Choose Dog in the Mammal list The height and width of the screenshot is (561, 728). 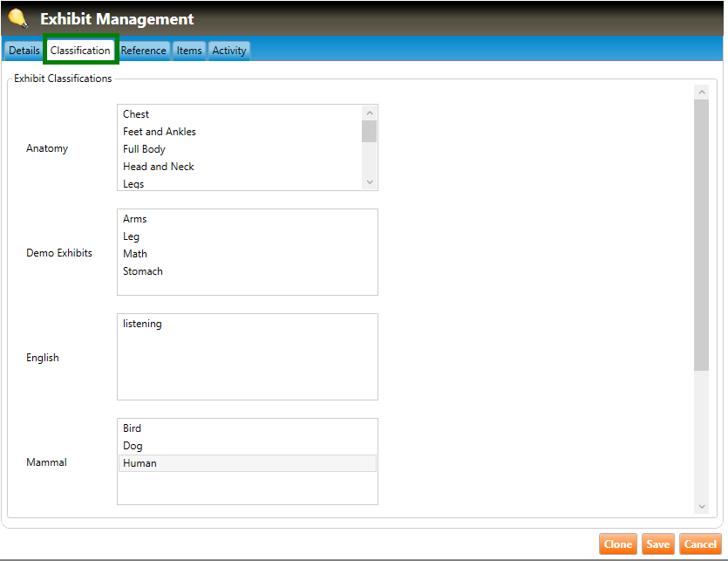tap(133, 446)
